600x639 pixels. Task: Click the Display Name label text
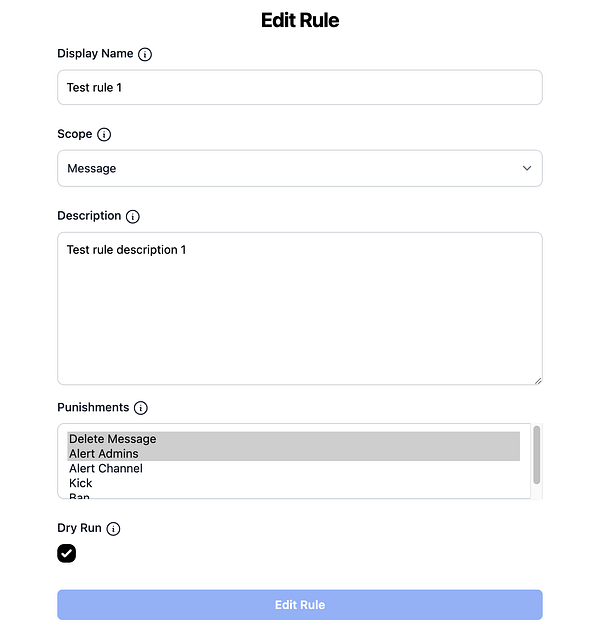95,54
